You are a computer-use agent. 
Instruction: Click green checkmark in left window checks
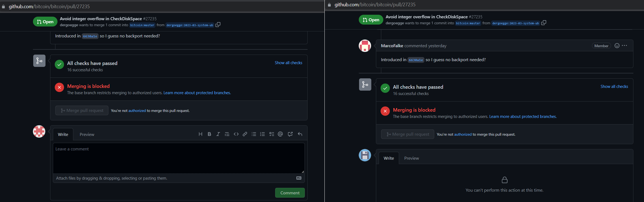(x=59, y=64)
